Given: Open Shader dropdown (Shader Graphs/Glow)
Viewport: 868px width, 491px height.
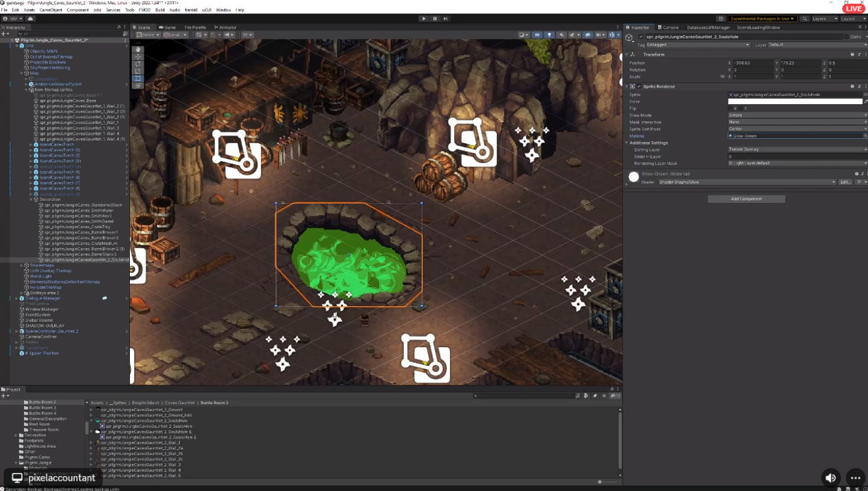Looking at the screenshot, I should pyautogui.click(x=747, y=182).
